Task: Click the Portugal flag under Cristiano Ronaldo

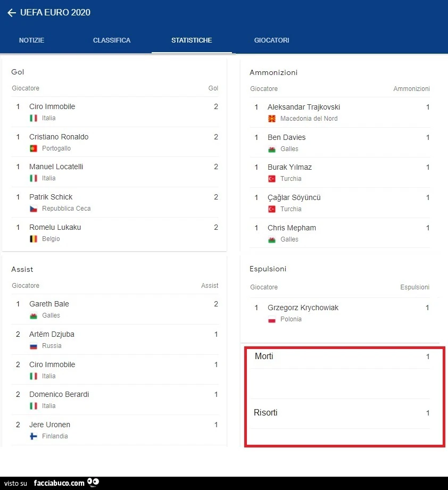Action: pos(34,148)
